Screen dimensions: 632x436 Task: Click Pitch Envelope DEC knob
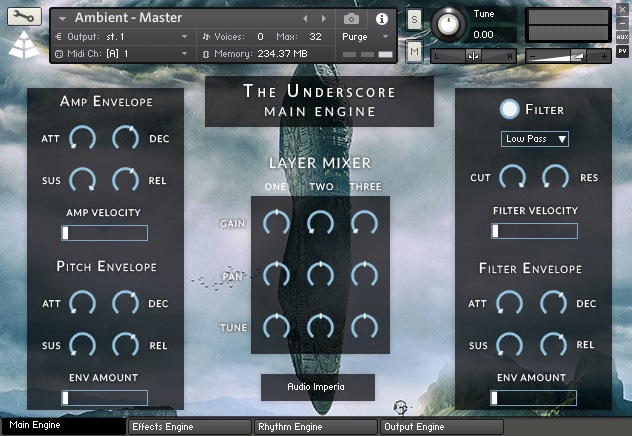(125, 303)
